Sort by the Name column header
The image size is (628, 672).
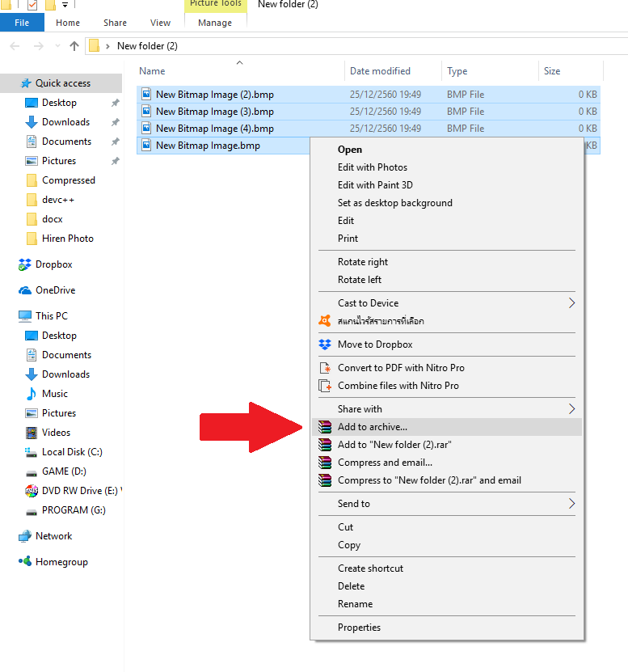pos(240,71)
